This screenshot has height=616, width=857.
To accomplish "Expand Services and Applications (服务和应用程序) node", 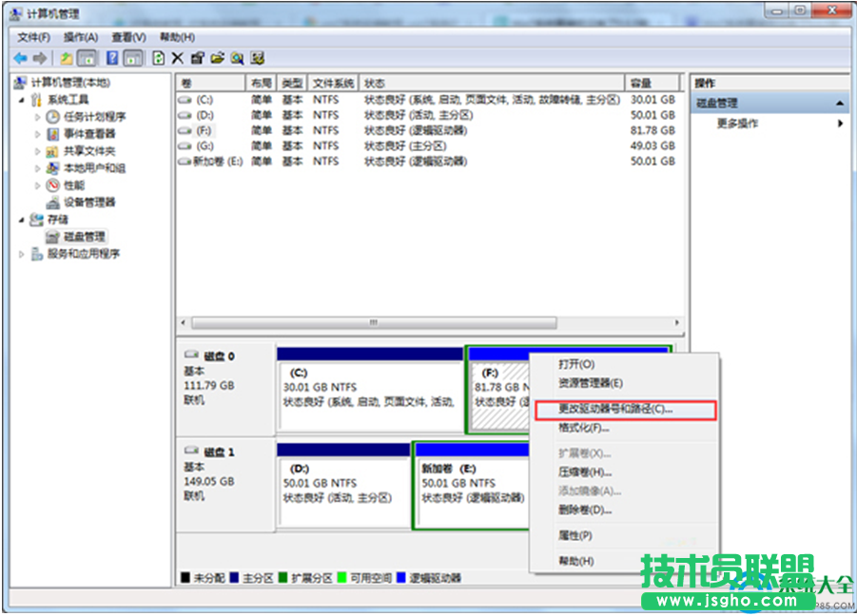I will 22,254.
